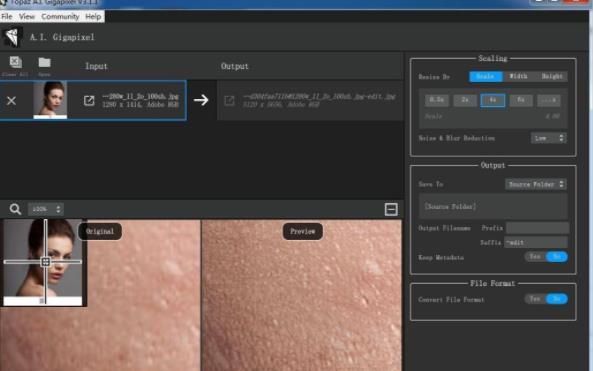Viewport: 593px width, 371px height.
Task: Select Resize By Height tab
Action: click(552, 76)
